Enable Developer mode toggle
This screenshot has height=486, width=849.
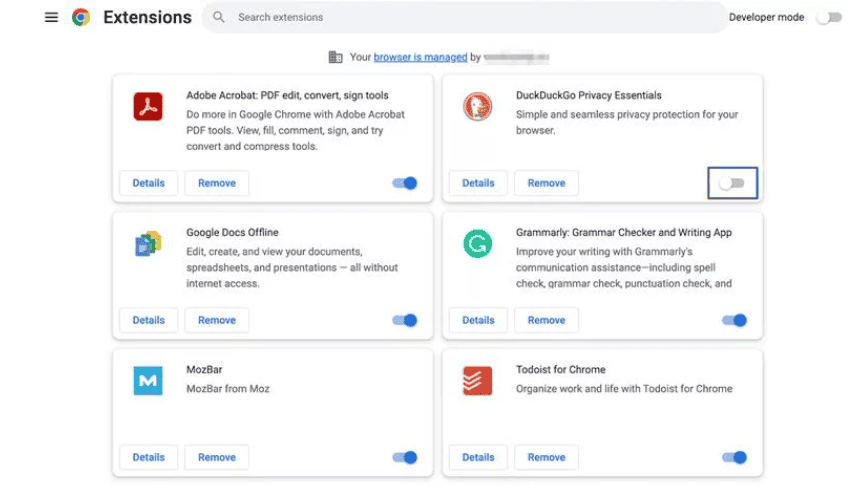(828, 17)
